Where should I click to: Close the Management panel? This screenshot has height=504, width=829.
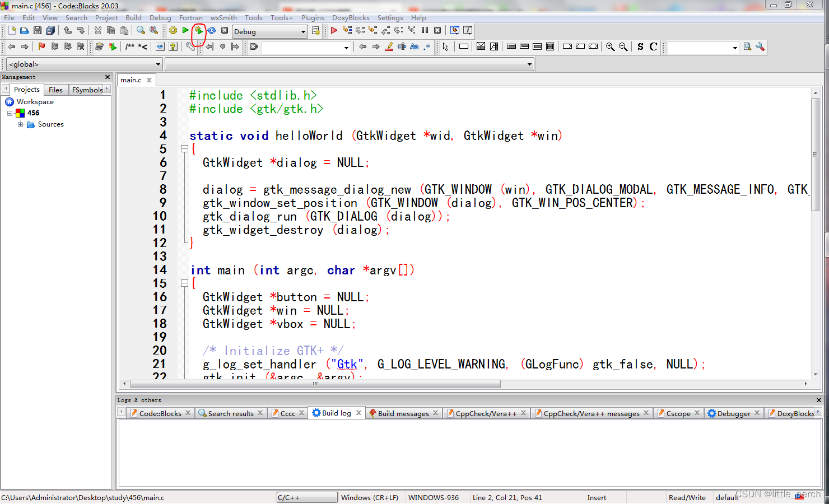108,77
